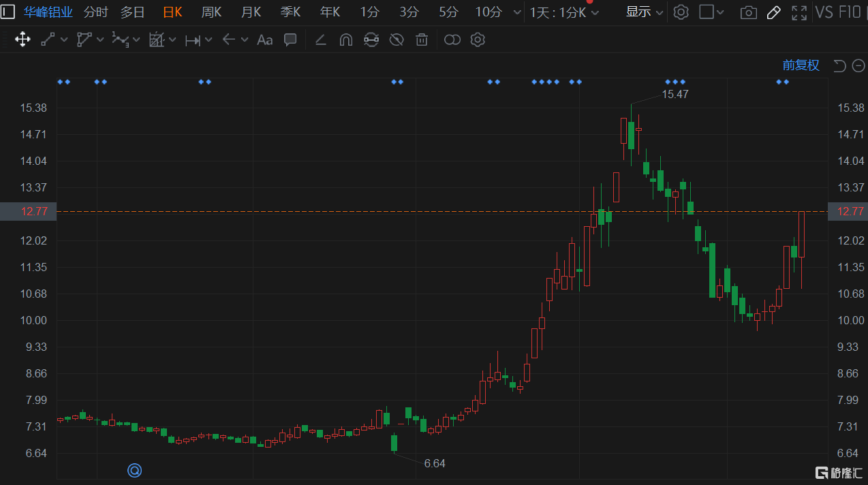Enter fullscreen chart mode

[799, 12]
